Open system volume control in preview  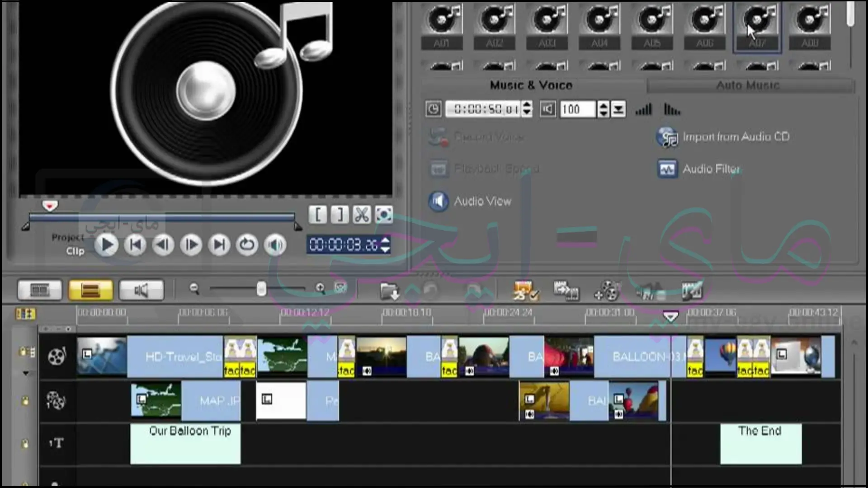click(275, 245)
